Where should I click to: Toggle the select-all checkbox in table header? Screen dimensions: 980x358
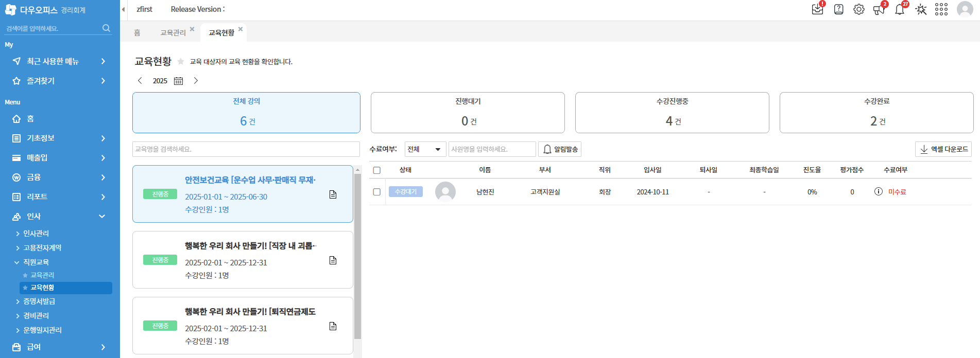click(377, 170)
